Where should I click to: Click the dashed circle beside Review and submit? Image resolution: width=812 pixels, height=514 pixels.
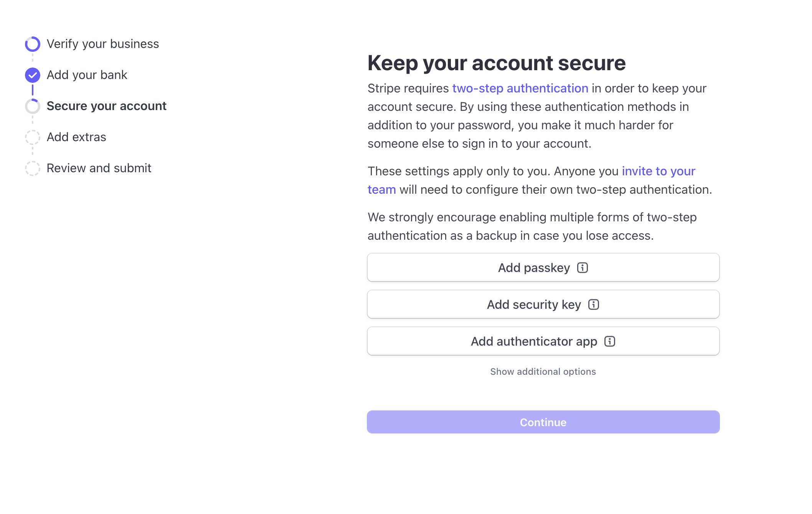tap(33, 168)
